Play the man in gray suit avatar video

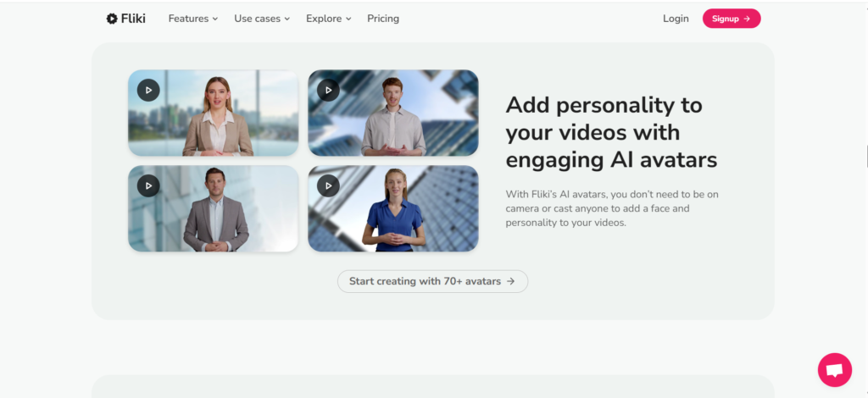click(148, 185)
